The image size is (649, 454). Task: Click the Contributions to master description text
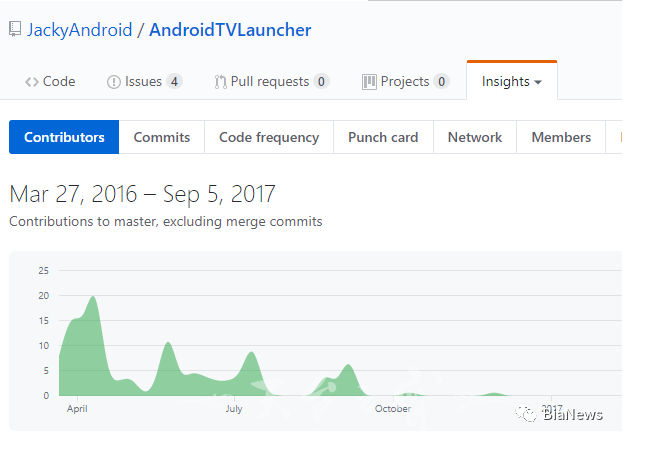(x=166, y=221)
